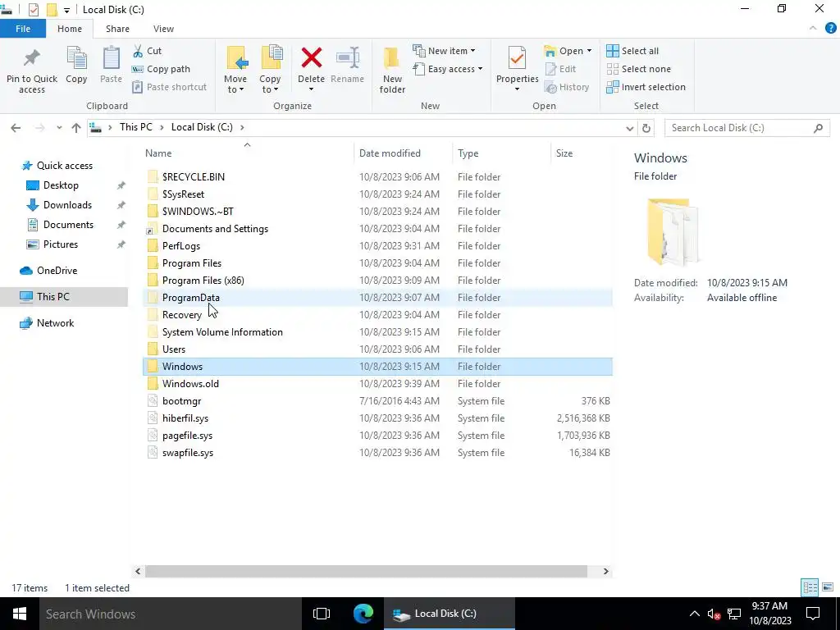Click the Paste clipboard icon

pyautogui.click(x=111, y=58)
